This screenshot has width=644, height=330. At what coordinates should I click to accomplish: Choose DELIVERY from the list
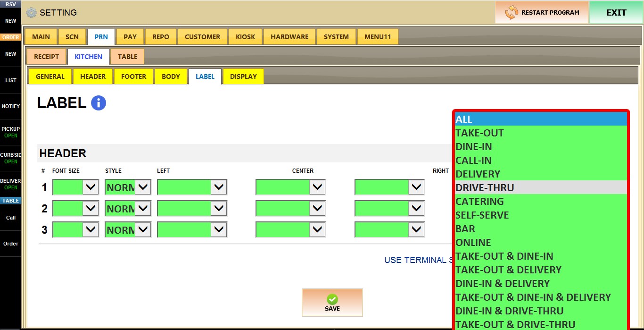pos(541,174)
